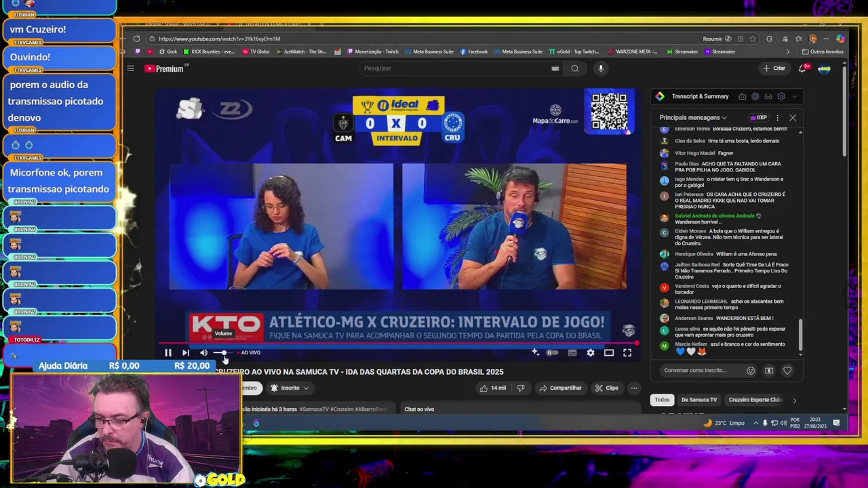Open the Monetização - Twitch bookmark
868x488 pixels.
373,52
